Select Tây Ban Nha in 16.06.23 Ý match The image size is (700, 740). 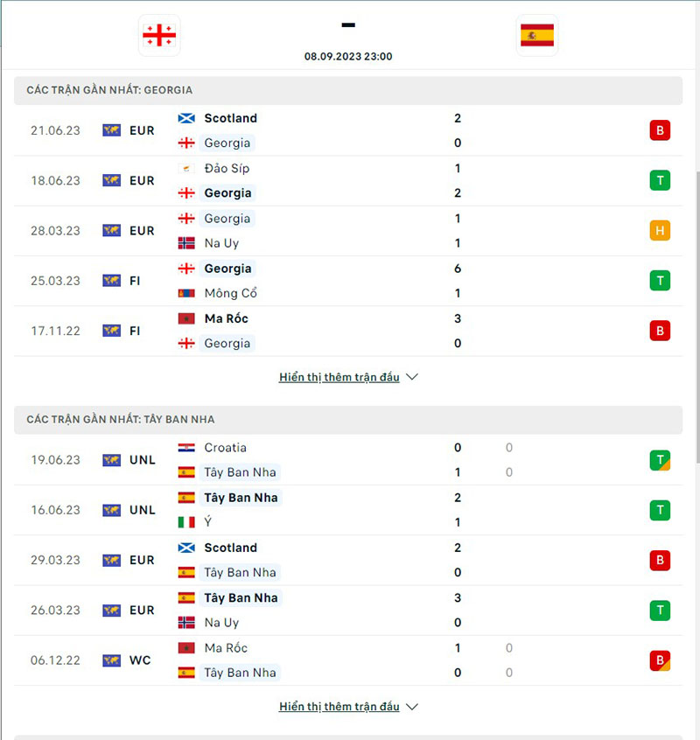(241, 498)
